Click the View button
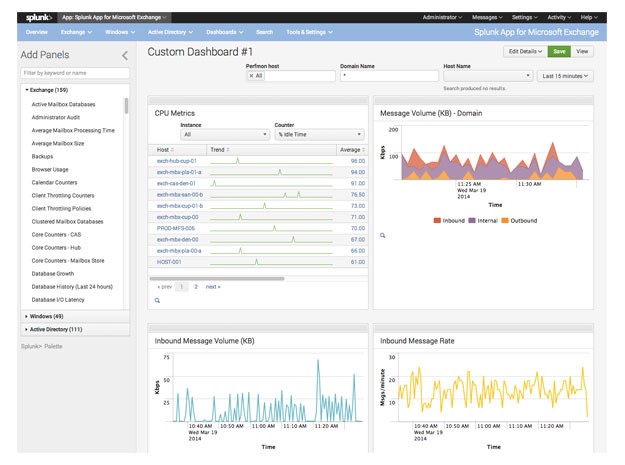 point(582,51)
